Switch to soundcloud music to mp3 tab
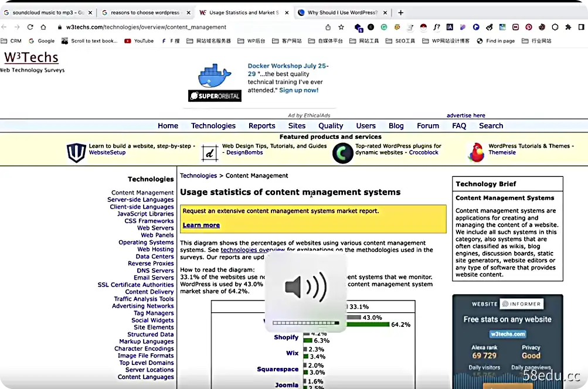The width and height of the screenshot is (588, 389). [x=48, y=13]
